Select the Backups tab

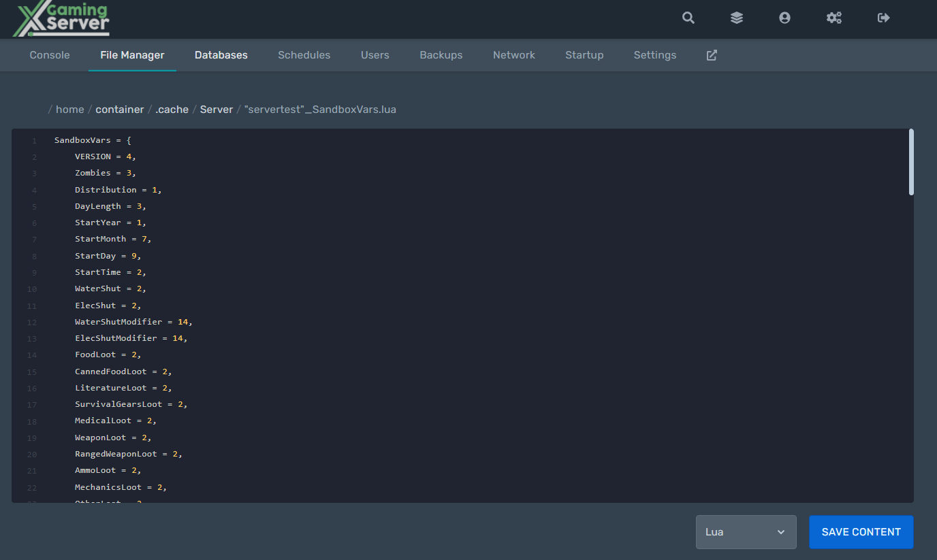point(441,55)
